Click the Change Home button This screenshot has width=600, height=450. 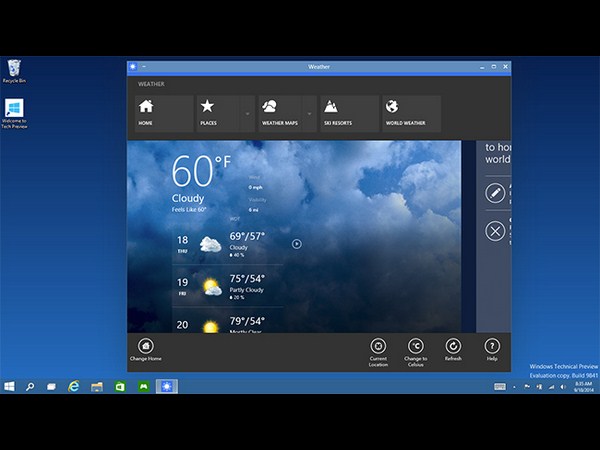146,350
